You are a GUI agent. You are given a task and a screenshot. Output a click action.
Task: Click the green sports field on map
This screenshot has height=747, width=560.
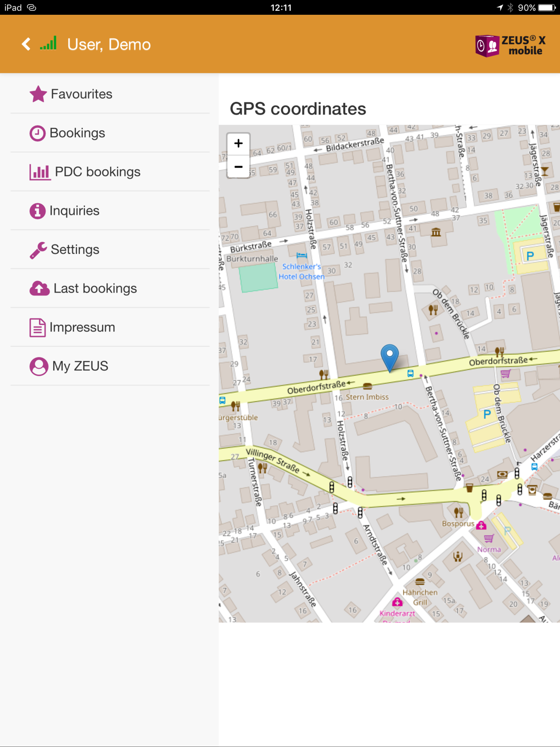click(x=258, y=277)
